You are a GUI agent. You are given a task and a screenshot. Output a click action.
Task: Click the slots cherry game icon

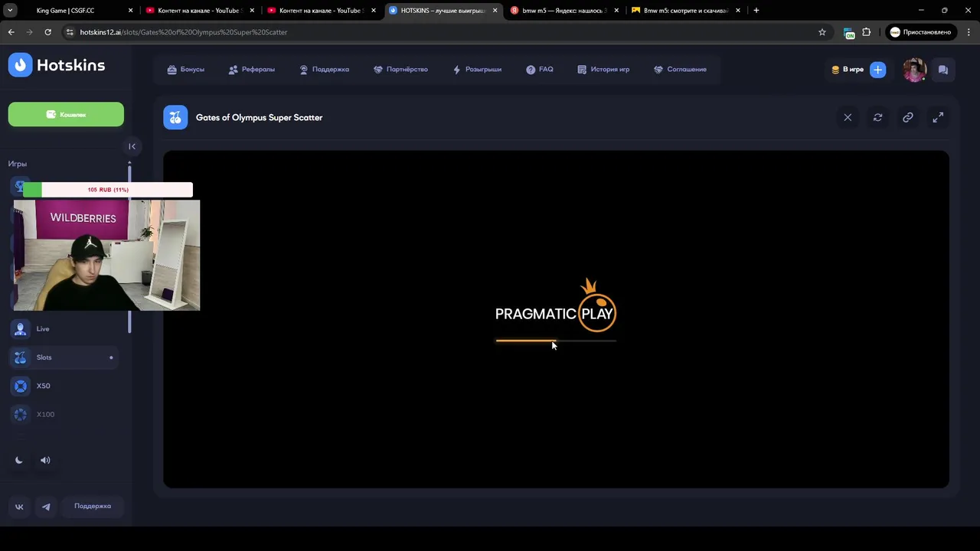pyautogui.click(x=175, y=117)
